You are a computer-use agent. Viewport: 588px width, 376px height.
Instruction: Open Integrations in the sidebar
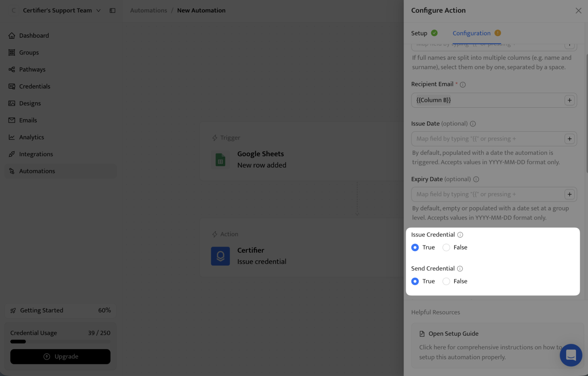coord(36,154)
